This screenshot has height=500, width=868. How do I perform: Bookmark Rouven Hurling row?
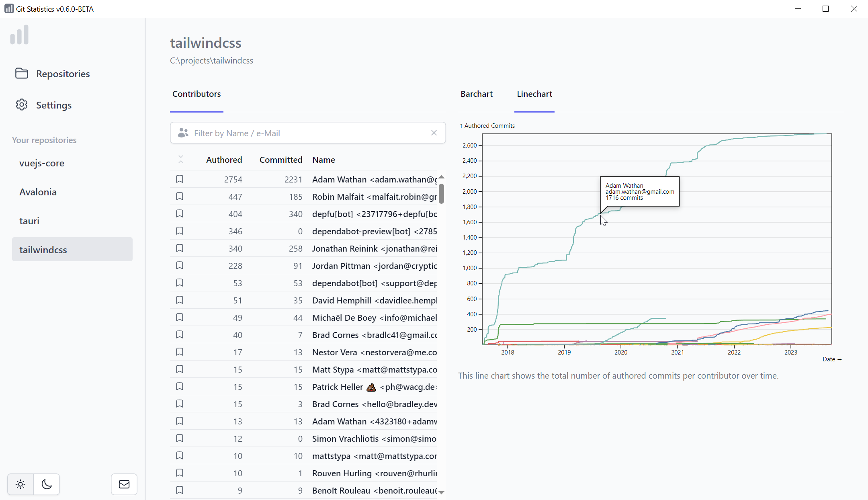coord(180,473)
